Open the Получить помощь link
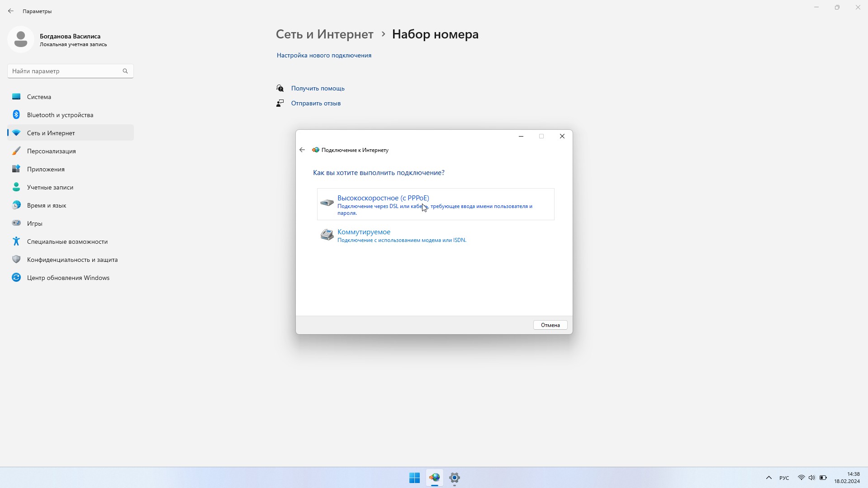Viewport: 868px width, 488px height. (318, 88)
